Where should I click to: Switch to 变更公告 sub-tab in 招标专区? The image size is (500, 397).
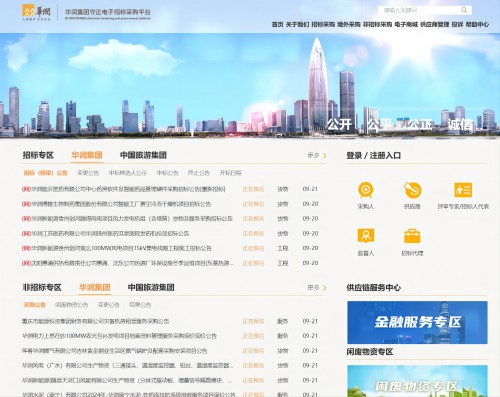click(88, 173)
